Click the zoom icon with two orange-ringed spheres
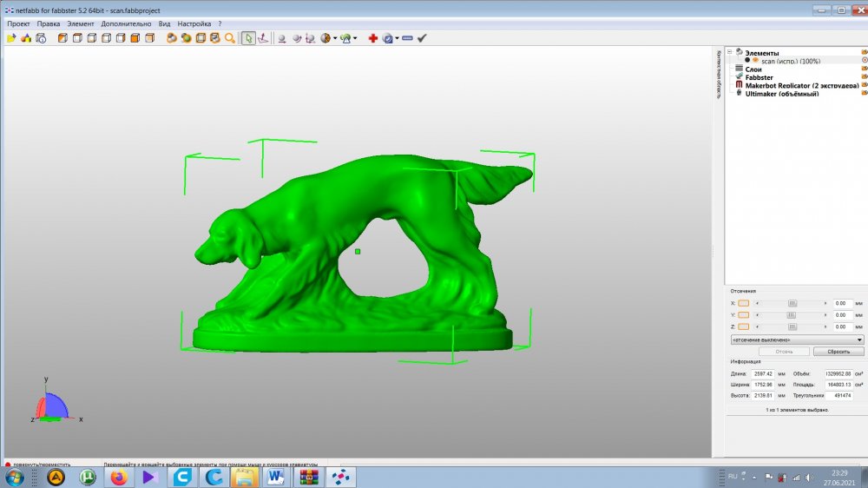 172,38
